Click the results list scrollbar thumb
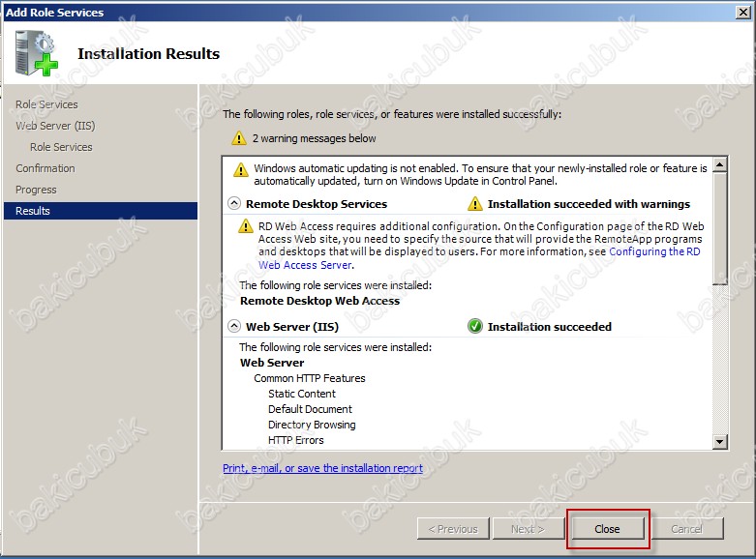The width and height of the screenshot is (756, 559). pos(720,228)
